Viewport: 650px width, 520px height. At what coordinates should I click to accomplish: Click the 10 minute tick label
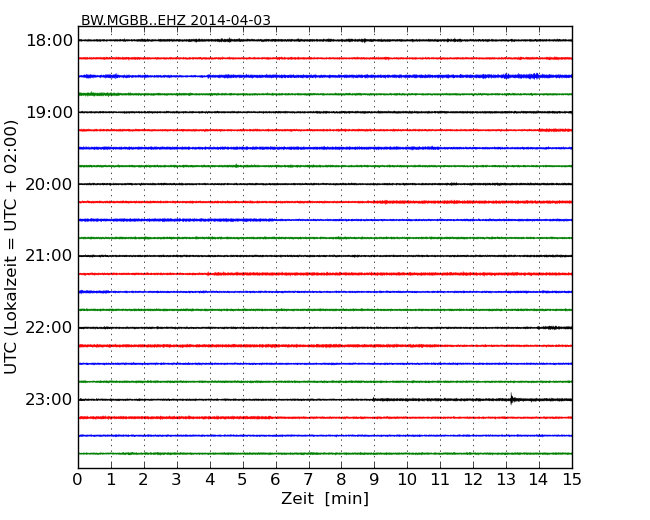tap(407, 479)
